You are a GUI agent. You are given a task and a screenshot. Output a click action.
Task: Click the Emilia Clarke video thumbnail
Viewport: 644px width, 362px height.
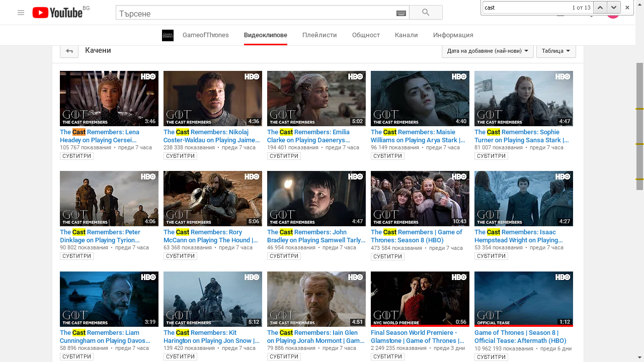316,99
